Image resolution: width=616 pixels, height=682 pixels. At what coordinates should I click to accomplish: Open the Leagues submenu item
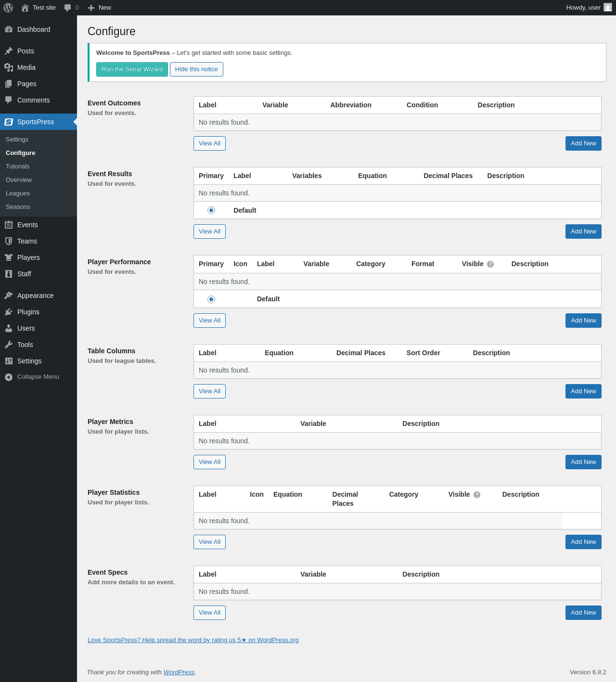[18, 193]
